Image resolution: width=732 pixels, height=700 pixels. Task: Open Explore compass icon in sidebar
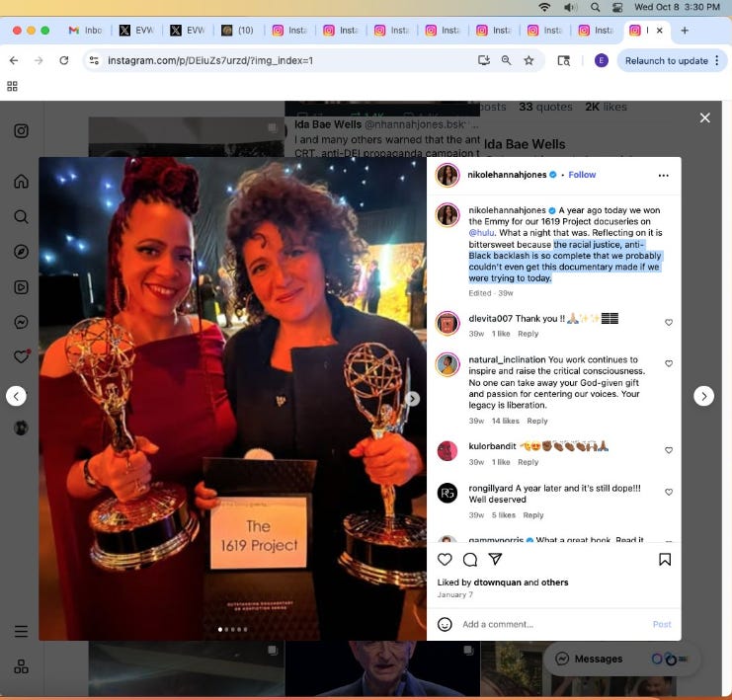[21, 252]
